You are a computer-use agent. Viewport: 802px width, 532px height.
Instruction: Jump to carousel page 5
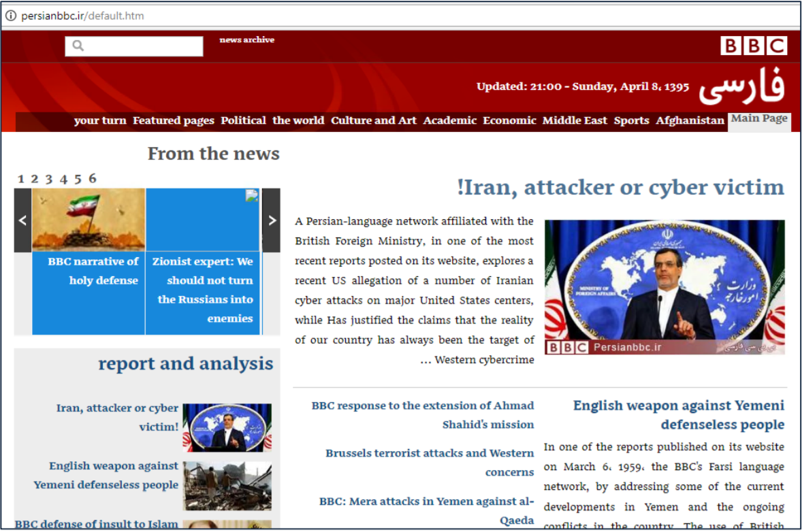78,179
